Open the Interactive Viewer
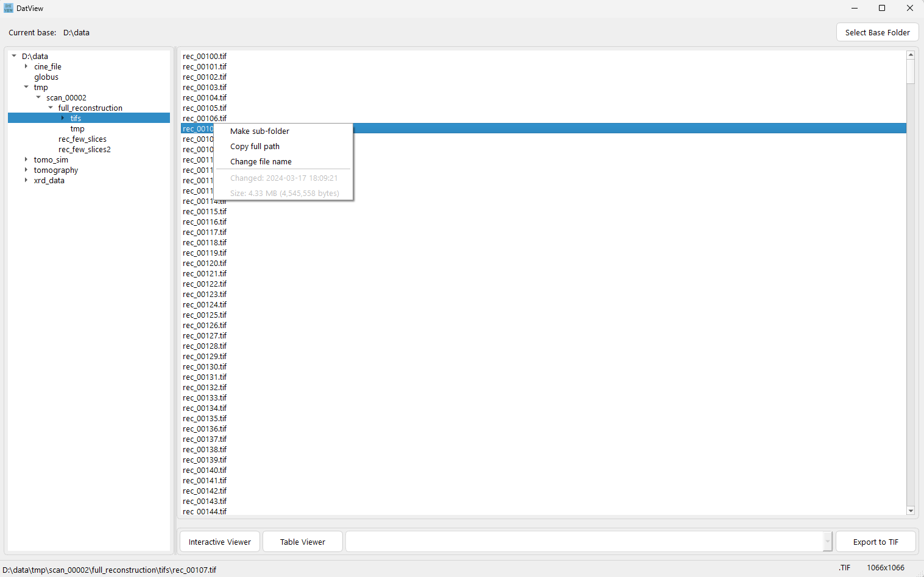 (220, 542)
